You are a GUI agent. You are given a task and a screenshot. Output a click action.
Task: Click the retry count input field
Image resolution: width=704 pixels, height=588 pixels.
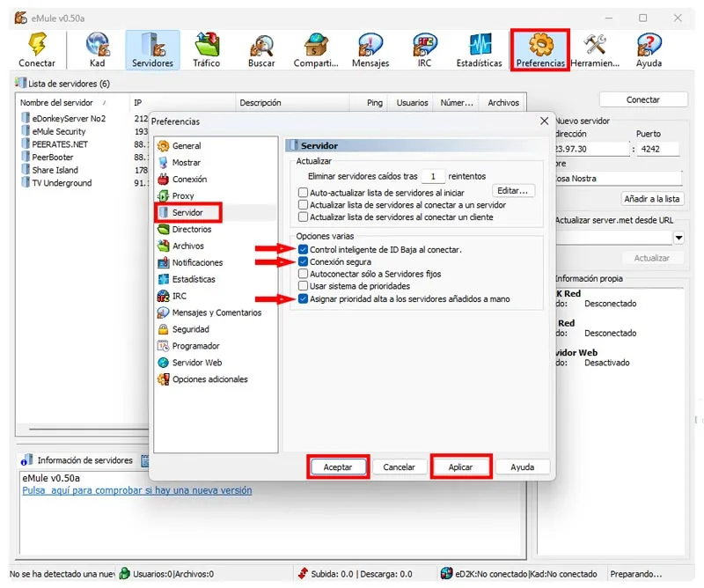point(434,175)
